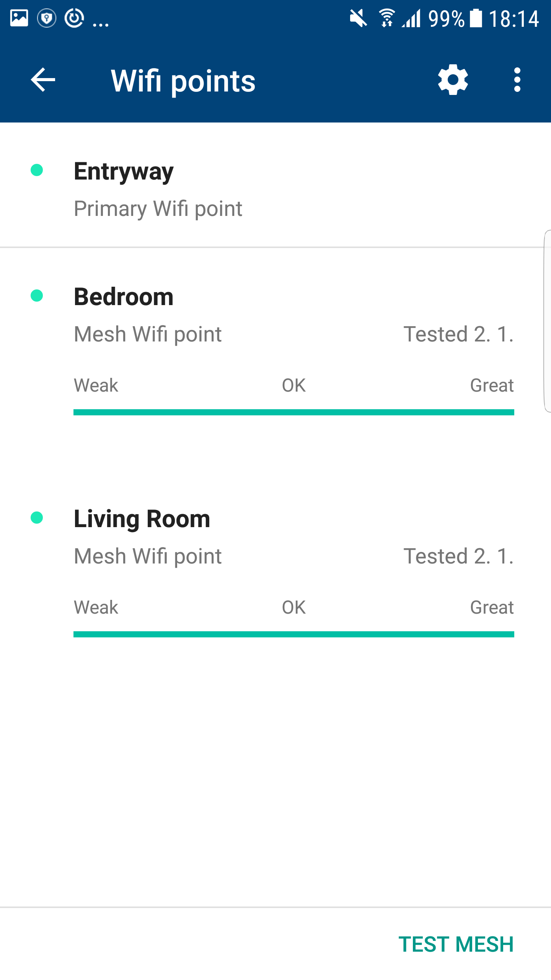The height and width of the screenshot is (980, 551).
Task: Open the settings gear icon
Action: [x=453, y=80]
